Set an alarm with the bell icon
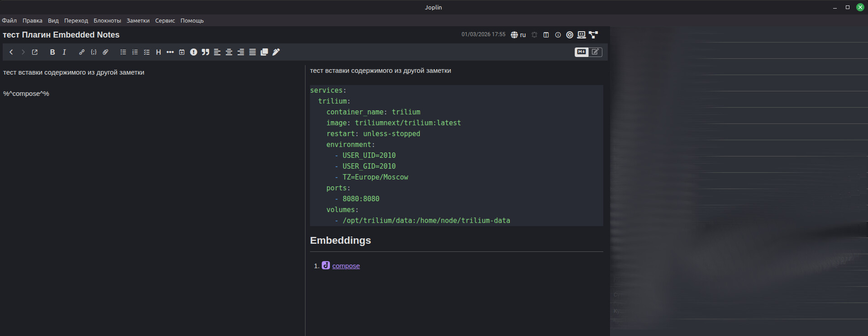868x336 pixels. (x=534, y=35)
